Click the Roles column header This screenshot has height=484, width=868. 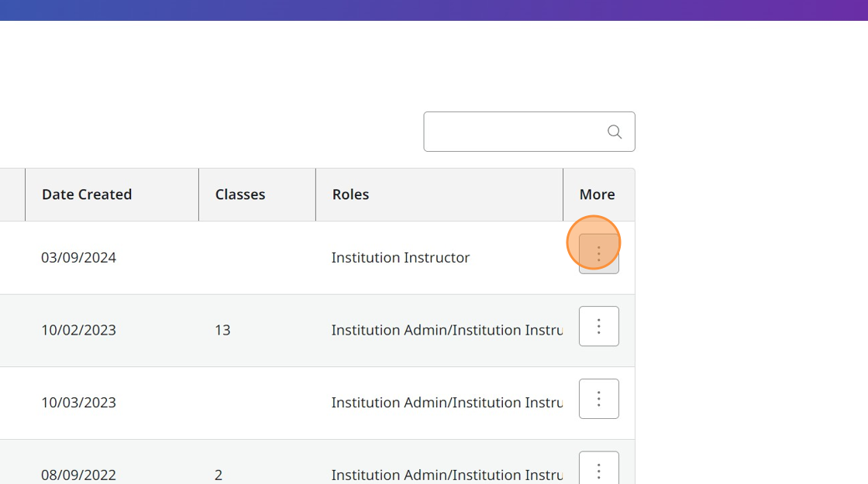350,194
